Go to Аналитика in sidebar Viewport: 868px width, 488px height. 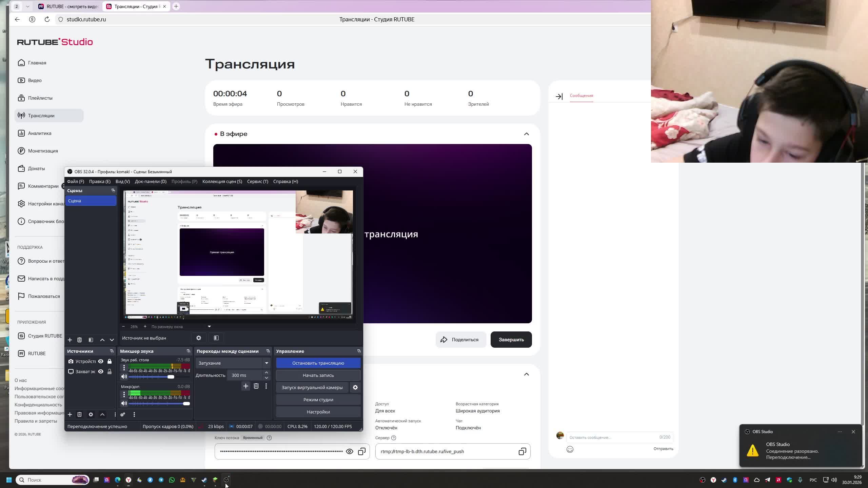pyautogui.click(x=40, y=133)
